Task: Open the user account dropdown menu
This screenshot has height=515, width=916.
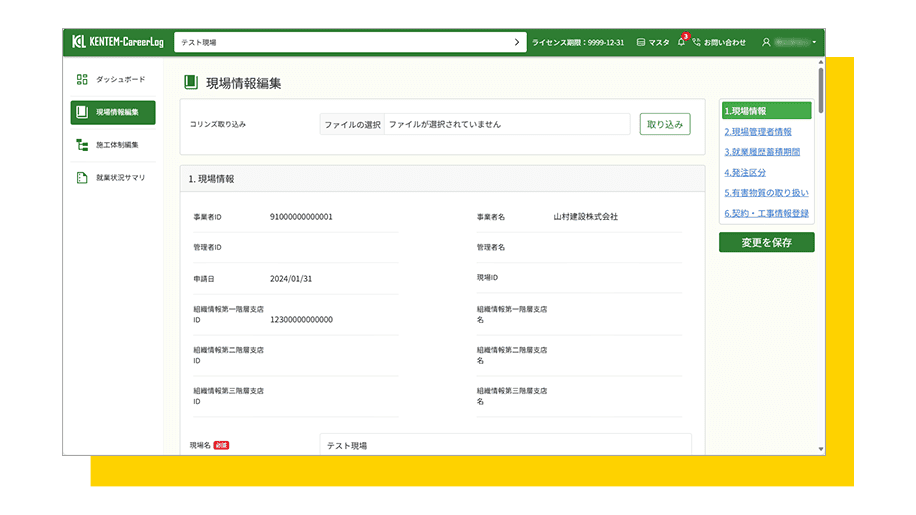Action: (x=814, y=43)
